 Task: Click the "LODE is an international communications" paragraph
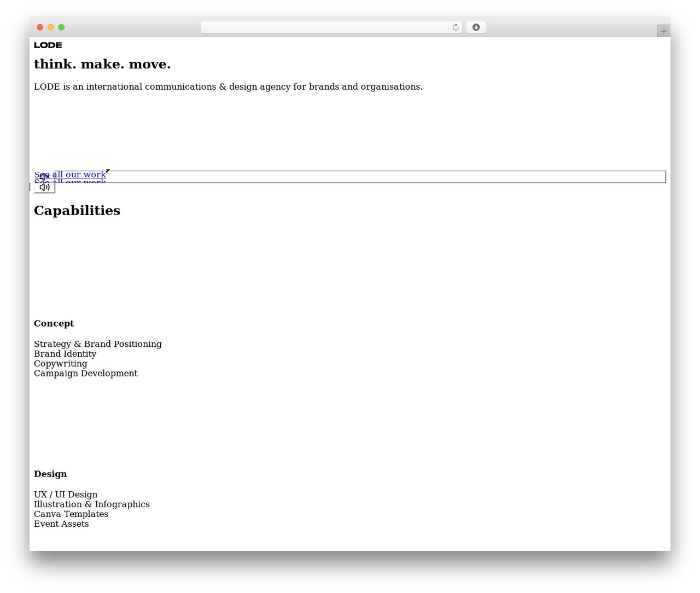(x=228, y=87)
